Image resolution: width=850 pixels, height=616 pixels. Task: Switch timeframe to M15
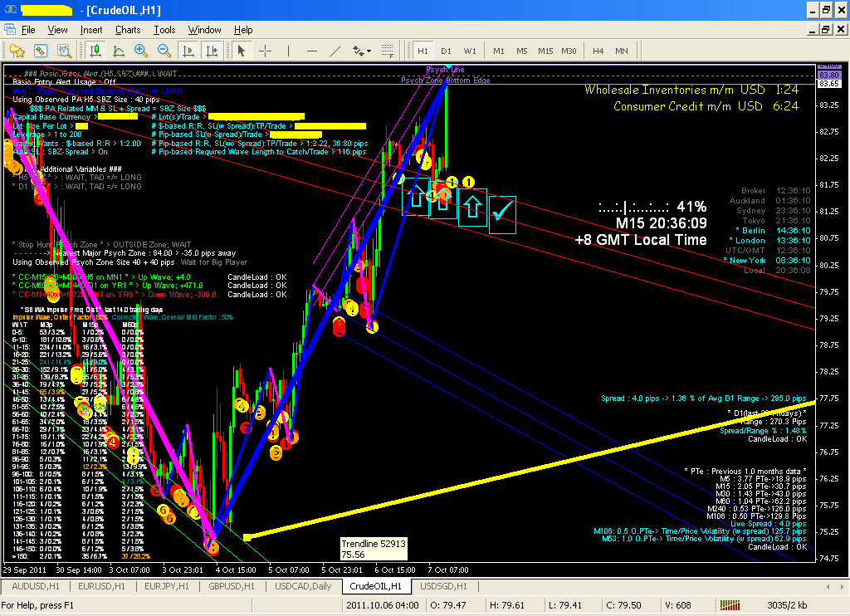[x=545, y=50]
